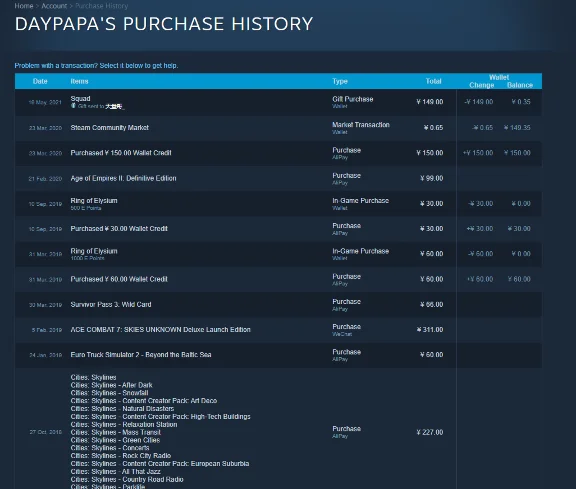
Task: Open the Account breadcrumb link
Action: click(54, 6)
